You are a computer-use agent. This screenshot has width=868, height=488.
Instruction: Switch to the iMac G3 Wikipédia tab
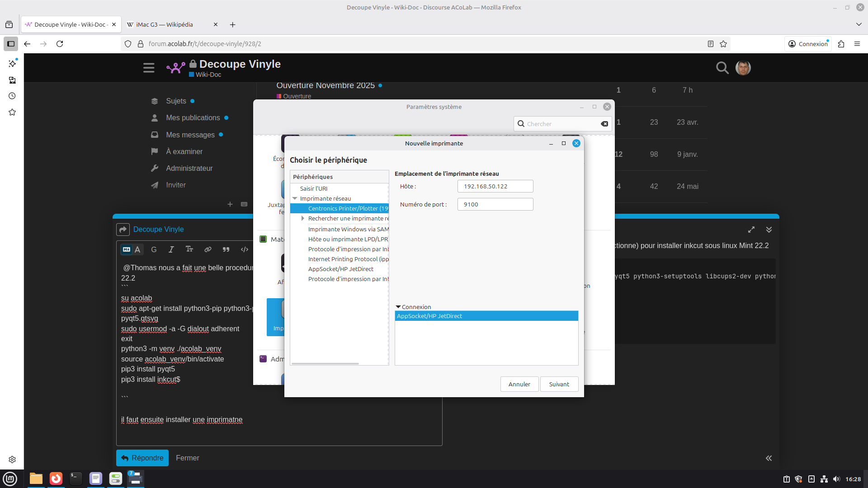point(165,24)
